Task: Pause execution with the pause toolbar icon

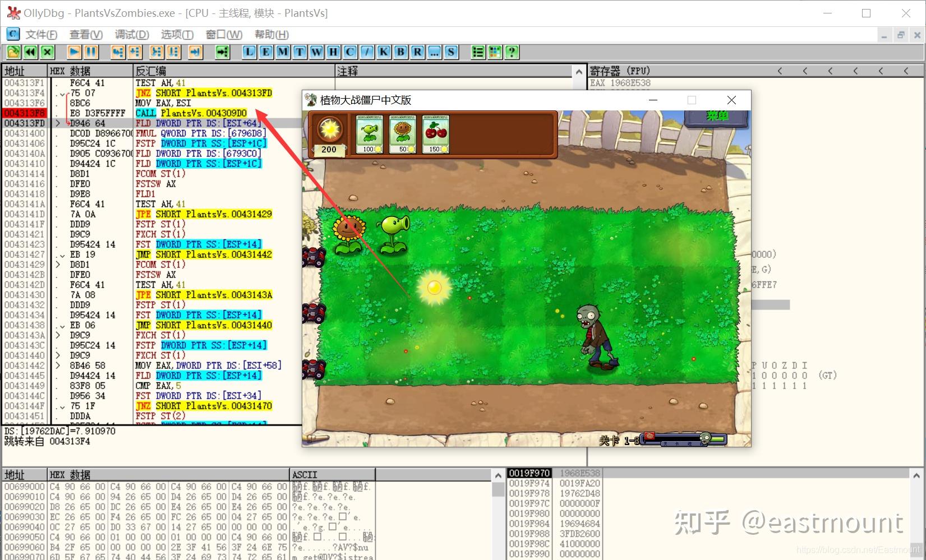Action: 90,52
